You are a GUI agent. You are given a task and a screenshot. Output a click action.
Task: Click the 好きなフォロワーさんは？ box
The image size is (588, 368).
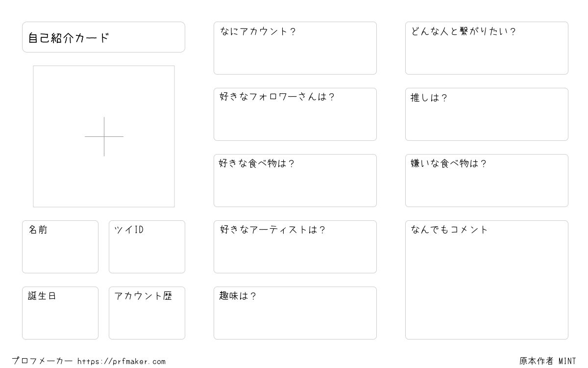point(295,114)
